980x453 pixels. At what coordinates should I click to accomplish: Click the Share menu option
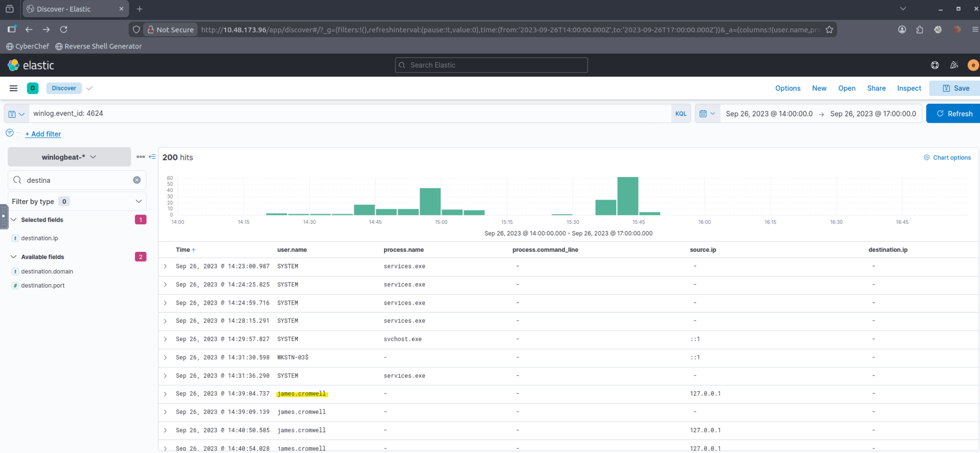[x=876, y=88]
